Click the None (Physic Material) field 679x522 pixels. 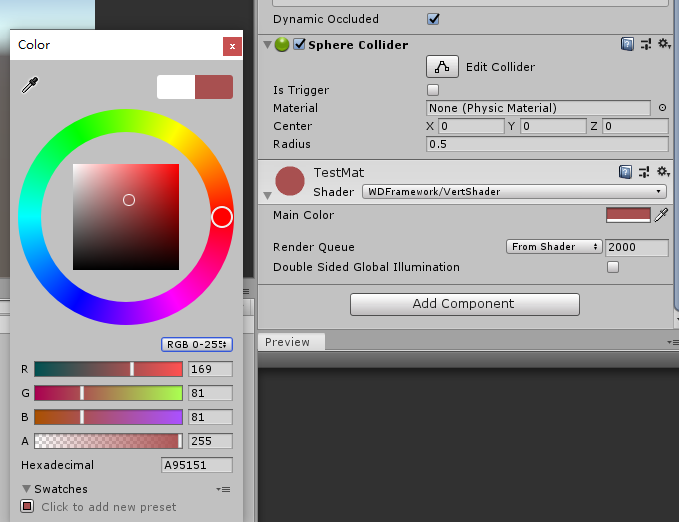538,108
